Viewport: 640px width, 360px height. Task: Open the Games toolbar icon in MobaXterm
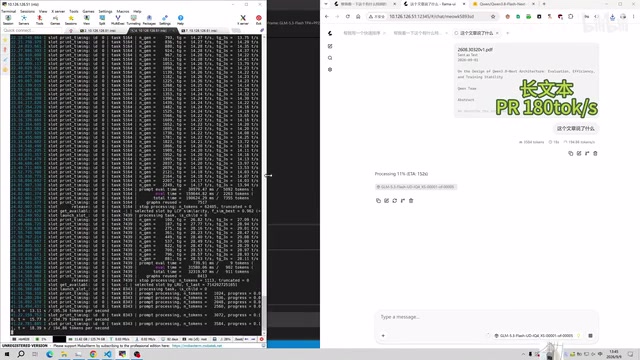[x=55, y=20]
